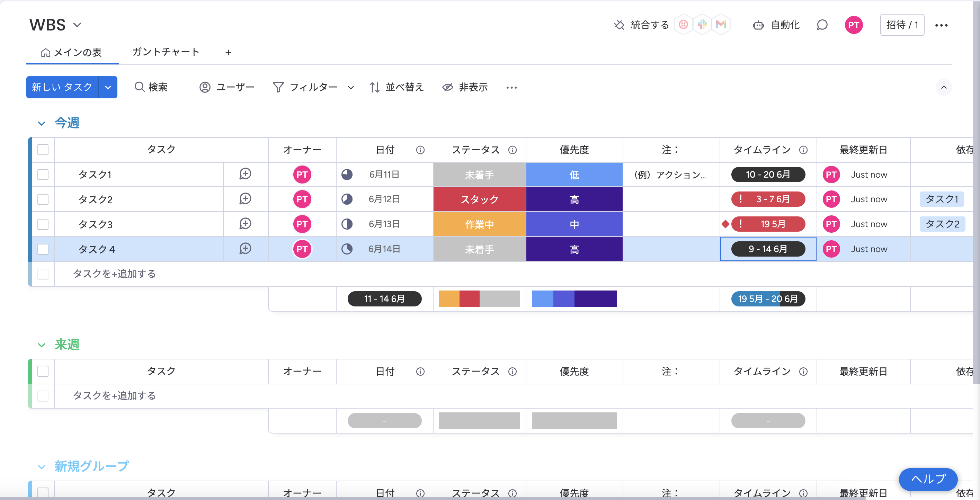Collapse the 来週 group
The image size is (980, 500).
pyautogui.click(x=42, y=345)
